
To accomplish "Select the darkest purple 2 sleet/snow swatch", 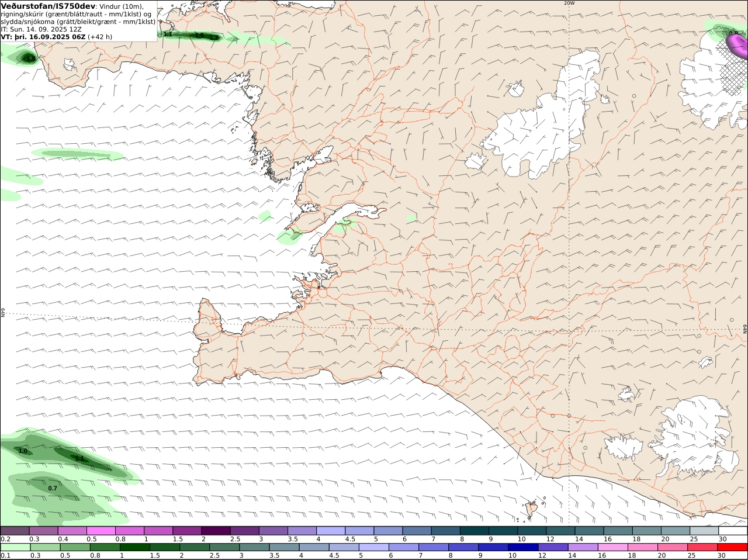I will pyautogui.click(x=216, y=531).
